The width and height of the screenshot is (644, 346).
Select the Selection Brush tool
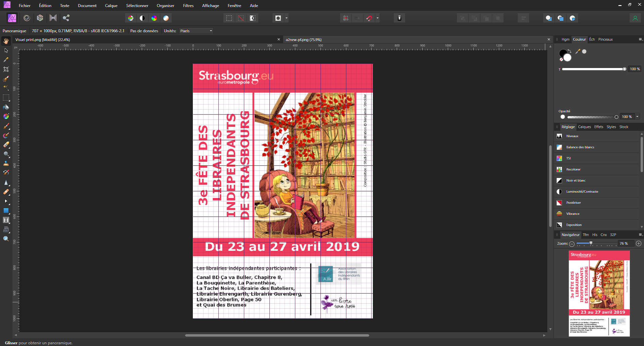pyautogui.click(x=6, y=79)
